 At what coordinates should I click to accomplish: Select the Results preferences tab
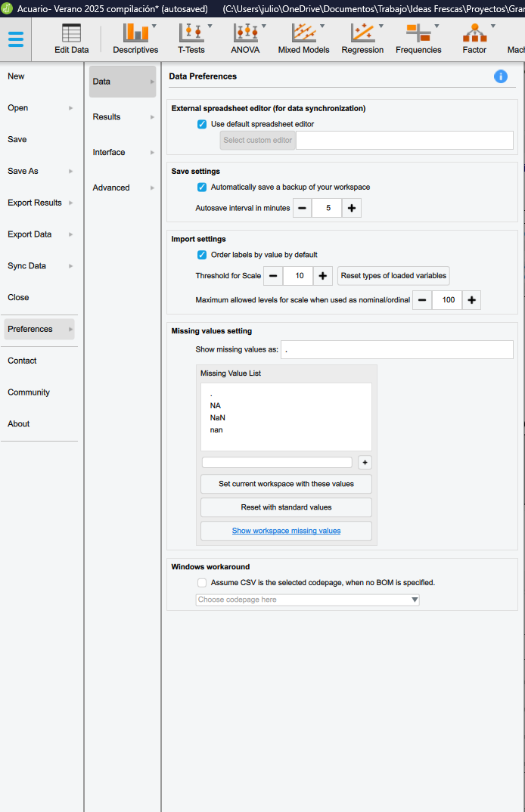123,117
